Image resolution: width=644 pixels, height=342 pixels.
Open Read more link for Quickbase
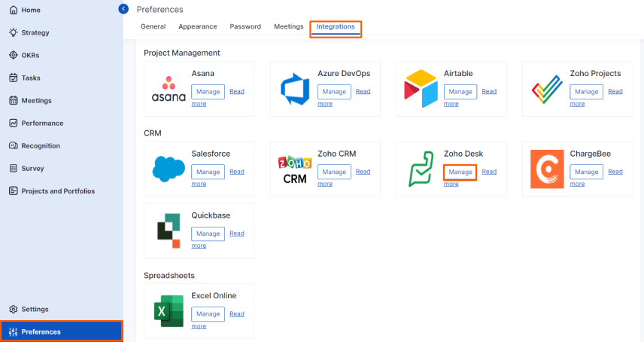(236, 233)
